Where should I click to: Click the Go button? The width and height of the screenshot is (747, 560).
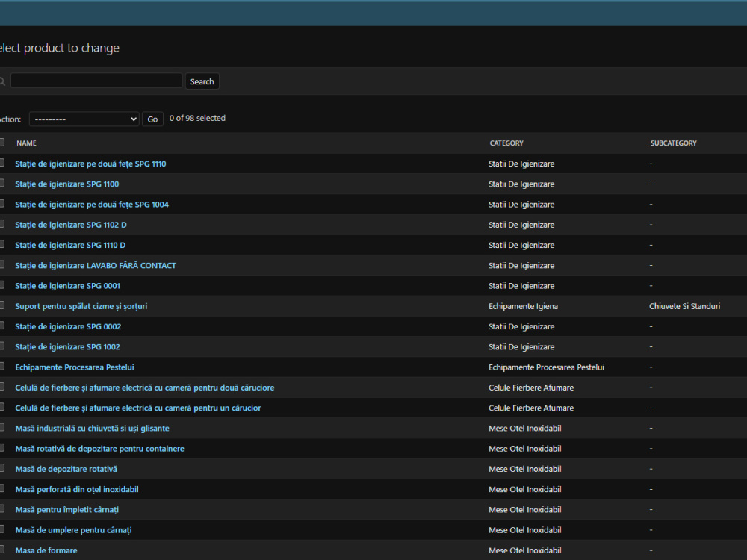click(152, 119)
